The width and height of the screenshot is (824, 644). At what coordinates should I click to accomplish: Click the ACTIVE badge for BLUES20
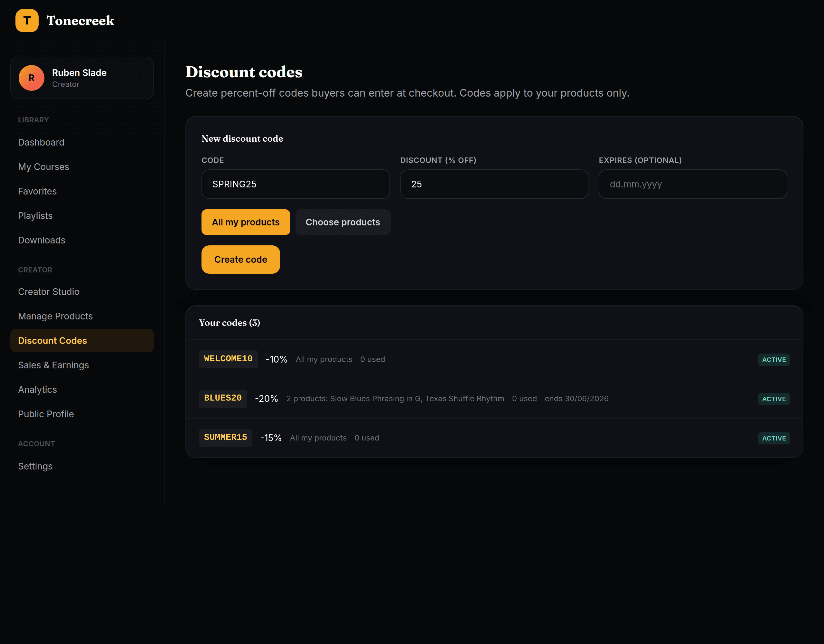tap(774, 399)
